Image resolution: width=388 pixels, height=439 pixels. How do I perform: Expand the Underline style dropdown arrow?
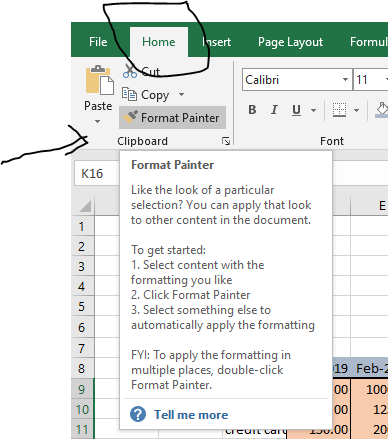(313, 110)
